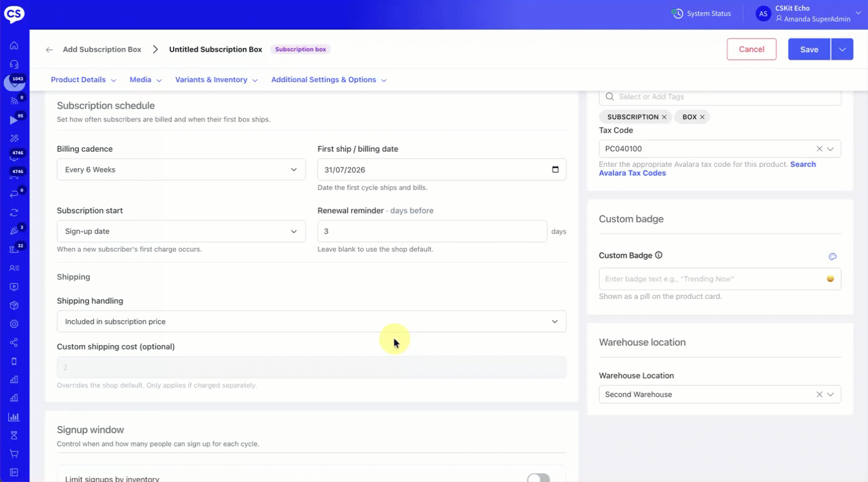Go to the Add Subscription Box breadcrumb
Screen dimensions: 868x482
pos(102,49)
